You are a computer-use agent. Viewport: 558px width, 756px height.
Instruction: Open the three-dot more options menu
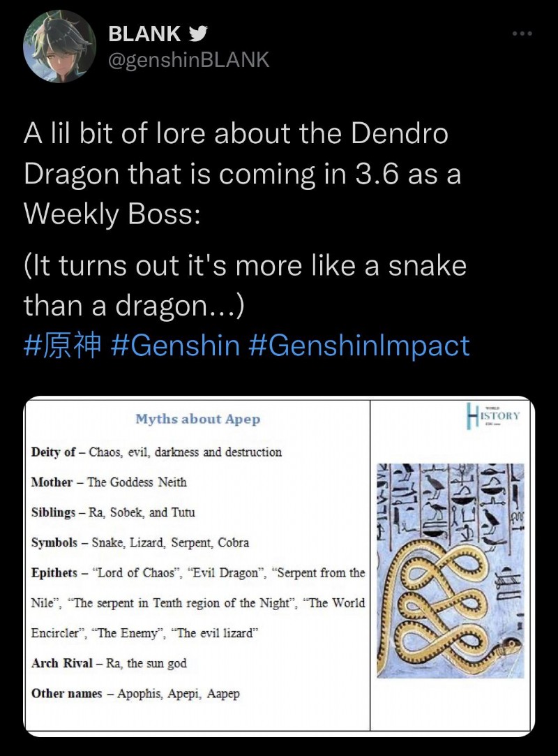coord(522,34)
